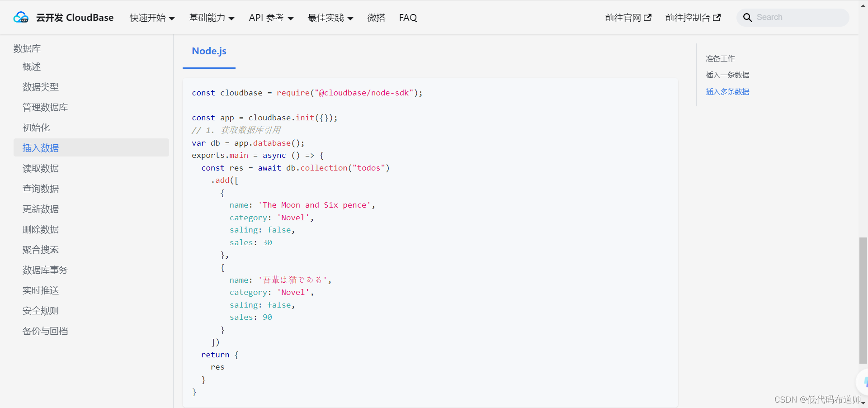Image resolution: width=868 pixels, height=408 pixels.
Task: Open 实时推送 in the sidebar
Action: (41, 290)
